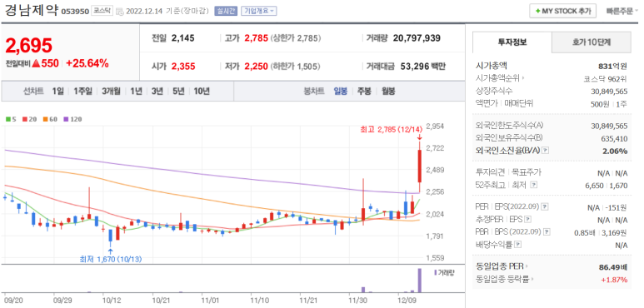Viewport: 644px width, 308px height.
Task: Open the help icon beside 추정PER EPS
Action: (x=528, y=220)
